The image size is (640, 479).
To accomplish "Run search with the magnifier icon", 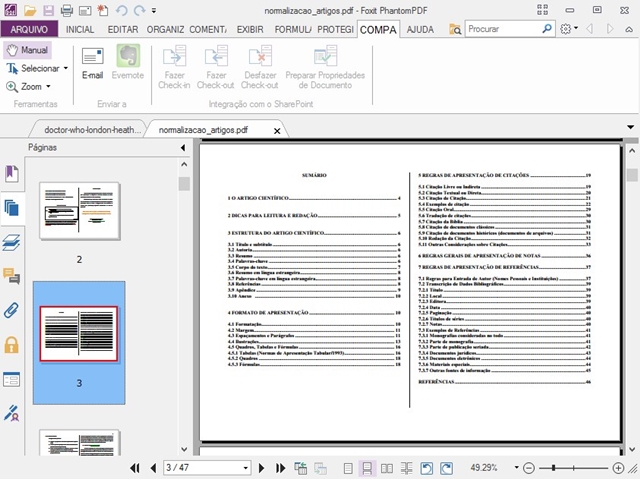I will (x=547, y=29).
